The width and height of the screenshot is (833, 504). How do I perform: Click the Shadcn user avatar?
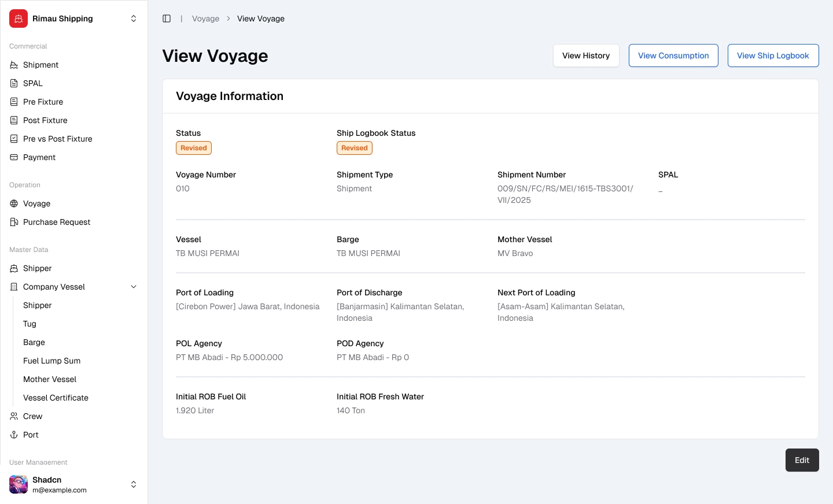(x=19, y=484)
